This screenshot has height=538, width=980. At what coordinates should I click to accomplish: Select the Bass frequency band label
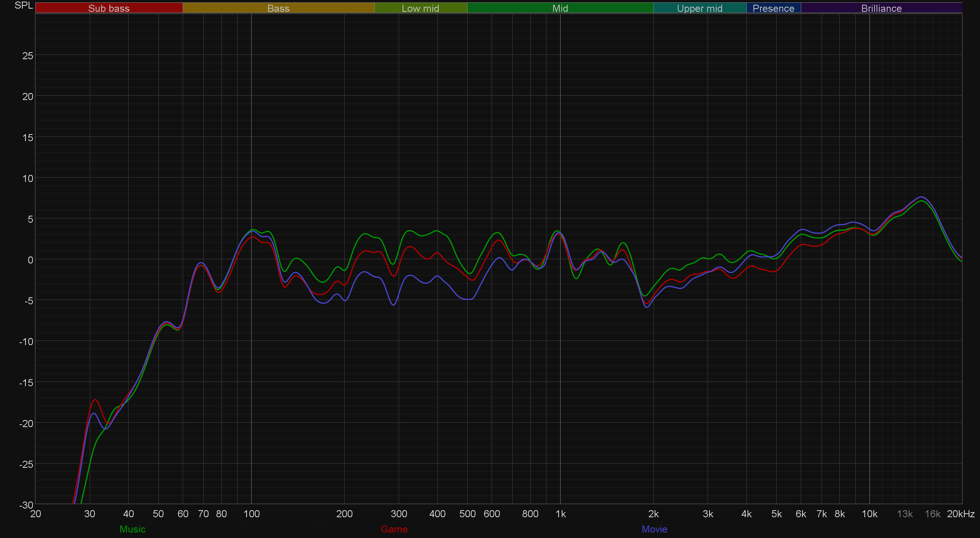click(x=278, y=8)
